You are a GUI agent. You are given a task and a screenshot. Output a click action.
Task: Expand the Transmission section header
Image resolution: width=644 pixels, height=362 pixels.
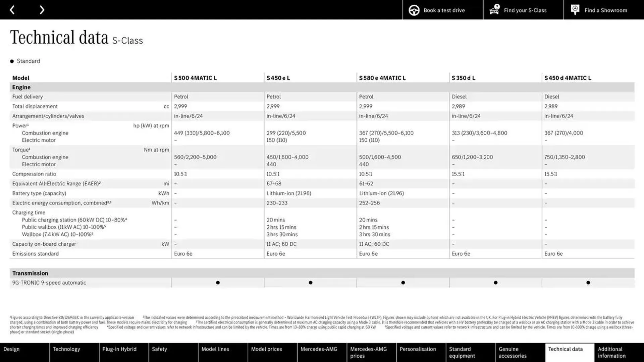point(30,273)
